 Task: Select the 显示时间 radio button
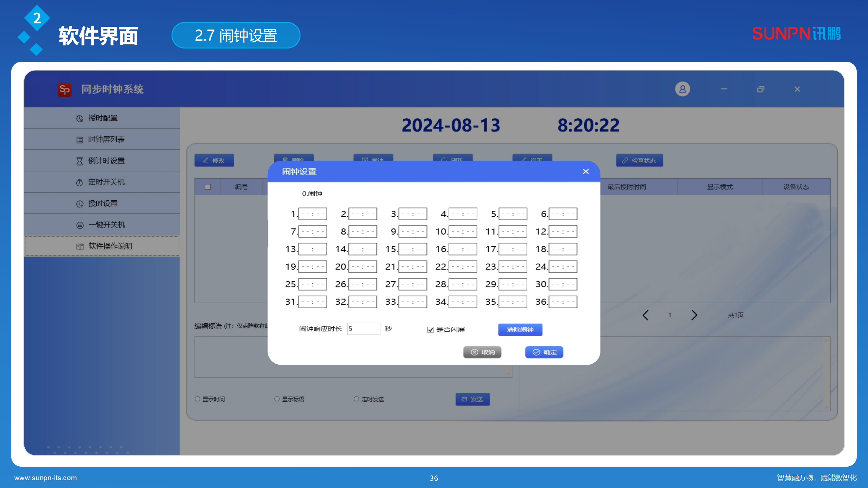(x=198, y=399)
